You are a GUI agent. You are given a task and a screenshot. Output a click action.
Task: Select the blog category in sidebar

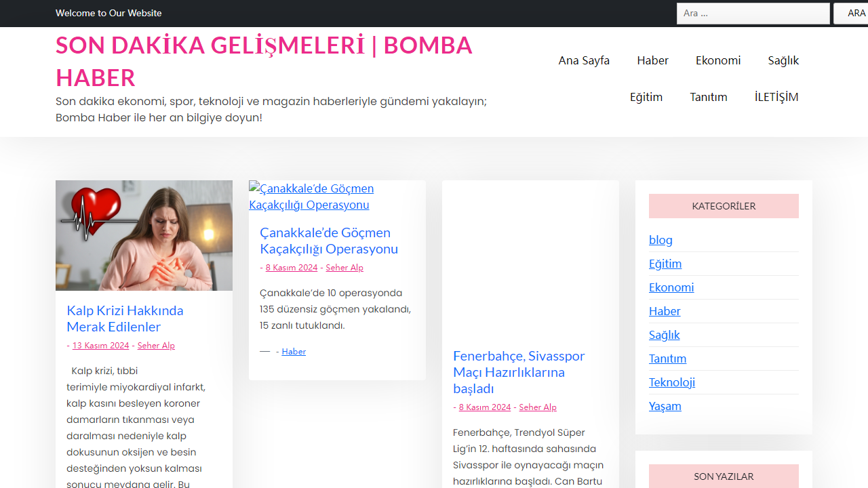[x=660, y=240]
